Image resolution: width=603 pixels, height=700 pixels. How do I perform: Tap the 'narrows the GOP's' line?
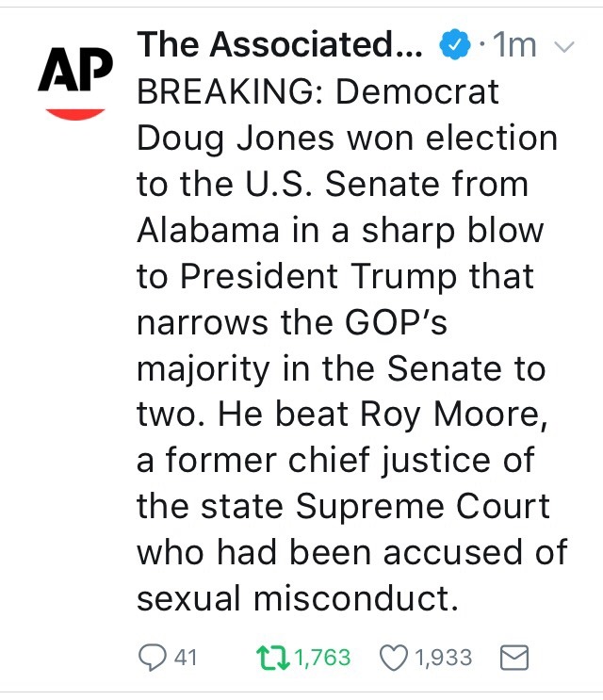coord(292,322)
